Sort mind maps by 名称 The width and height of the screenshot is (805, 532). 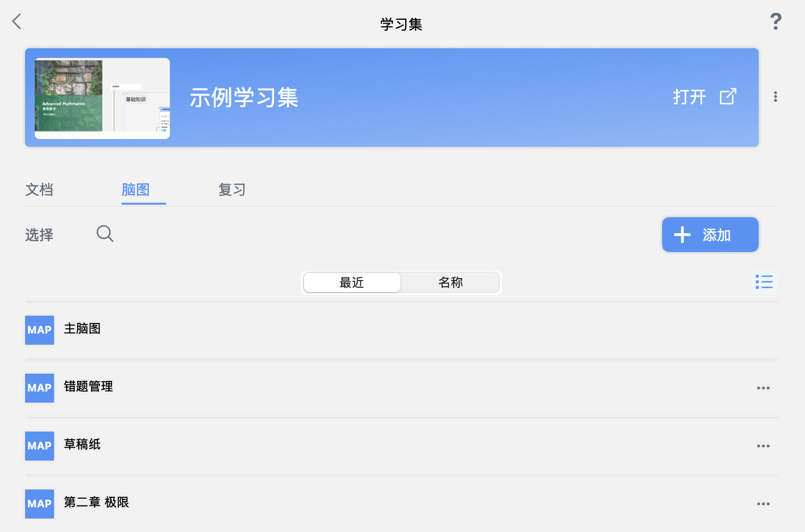click(x=450, y=282)
